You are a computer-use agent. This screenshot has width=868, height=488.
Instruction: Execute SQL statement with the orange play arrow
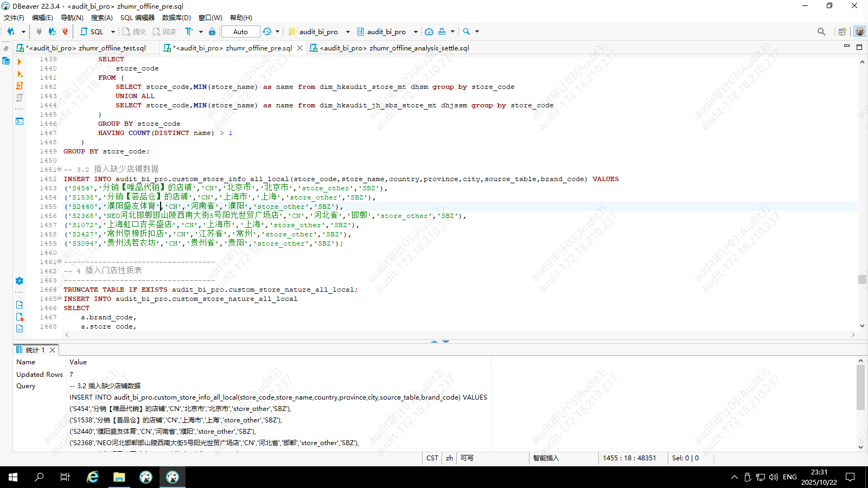point(20,62)
